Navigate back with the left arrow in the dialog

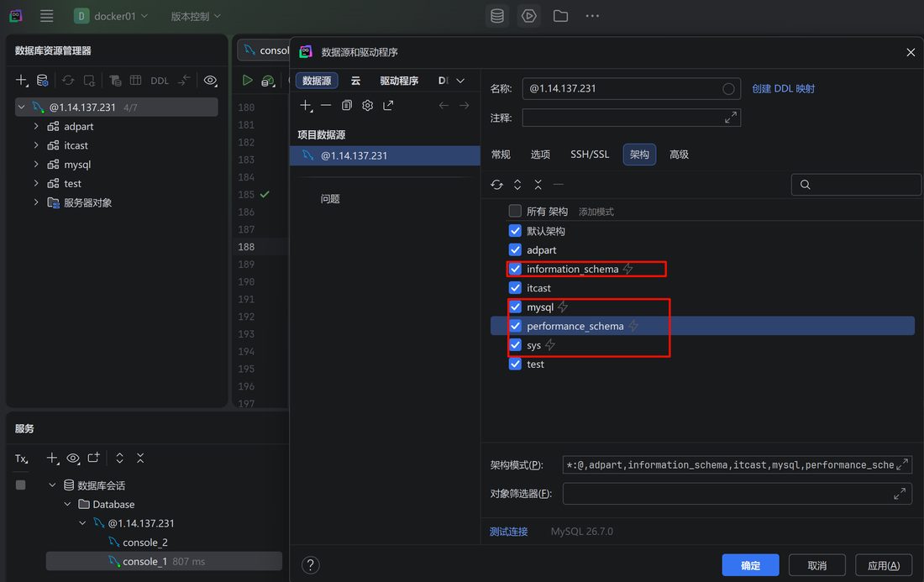pyautogui.click(x=444, y=106)
